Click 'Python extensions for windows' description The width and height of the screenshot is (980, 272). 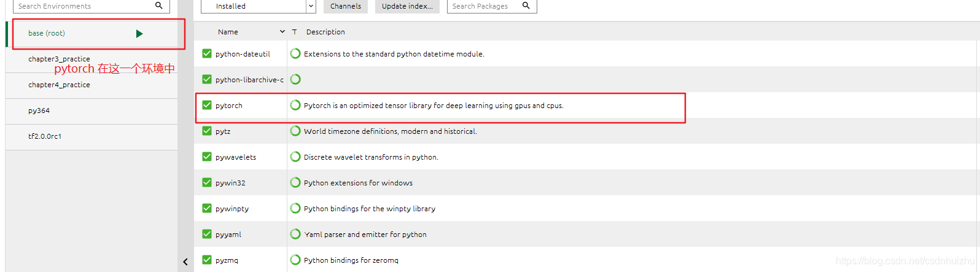pyautogui.click(x=358, y=183)
